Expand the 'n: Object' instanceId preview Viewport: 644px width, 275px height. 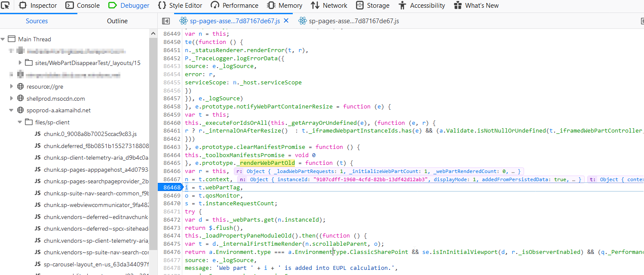click(410, 179)
